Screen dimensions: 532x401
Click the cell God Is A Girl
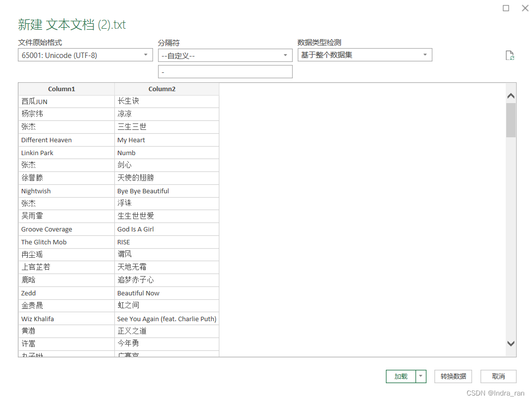tap(167, 229)
